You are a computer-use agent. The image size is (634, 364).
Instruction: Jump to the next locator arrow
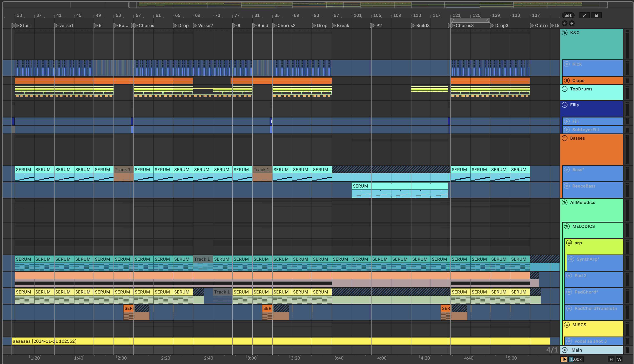click(571, 23)
